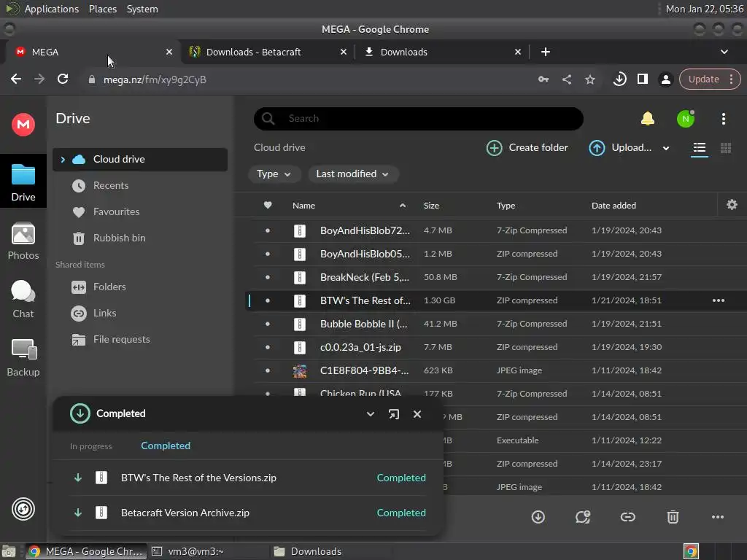This screenshot has height=560, width=747.
Task: Open column settings gear
Action: click(732, 205)
